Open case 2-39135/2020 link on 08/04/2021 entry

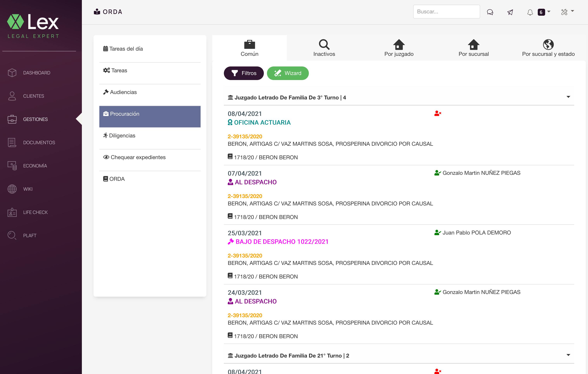(245, 137)
